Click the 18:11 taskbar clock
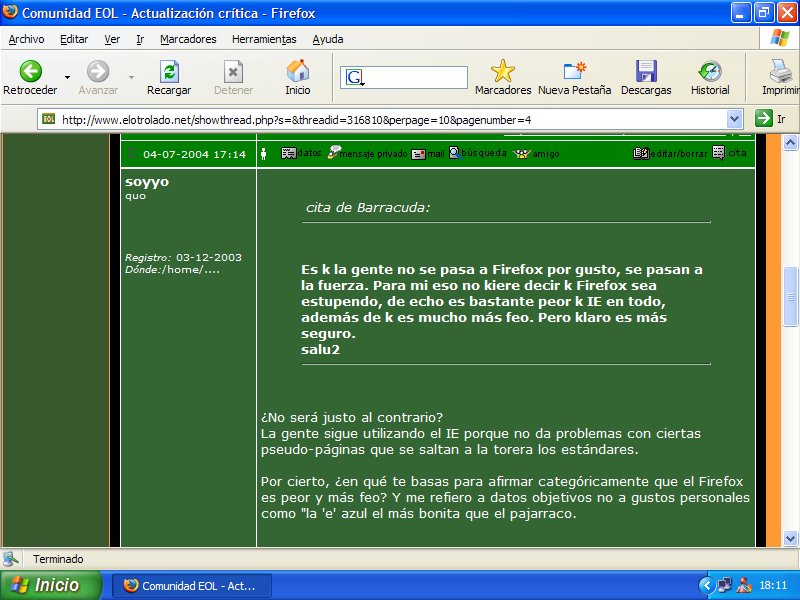The width and height of the screenshot is (800, 600). (773, 585)
